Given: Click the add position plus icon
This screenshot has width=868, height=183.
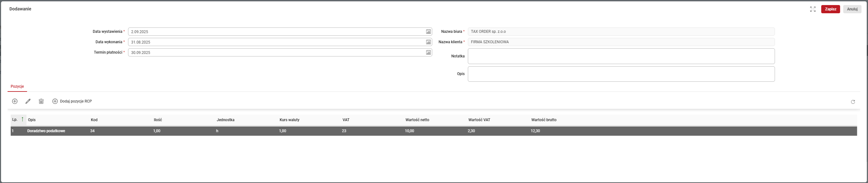Looking at the screenshot, I should point(15,101).
